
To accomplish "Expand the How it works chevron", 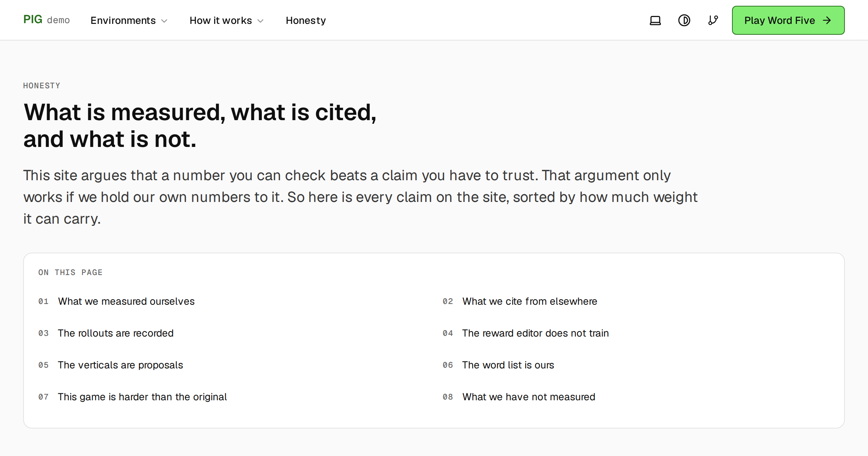I will point(260,21).
